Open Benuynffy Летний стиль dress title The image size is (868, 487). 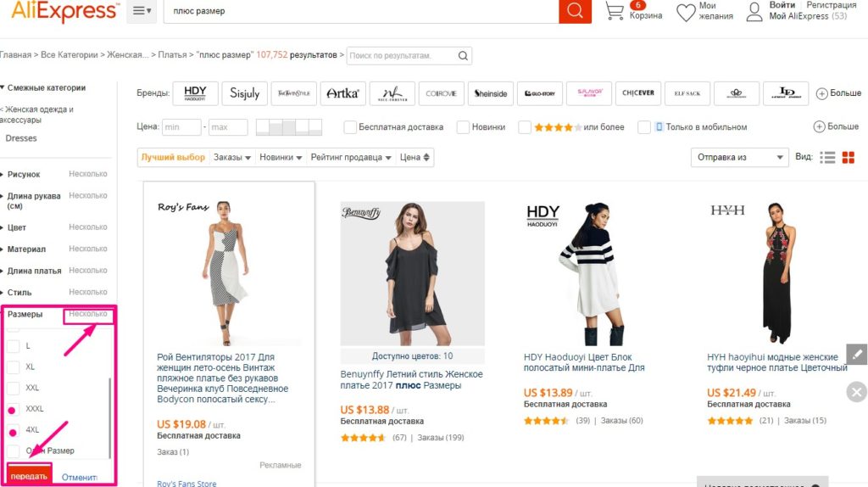pyautogui.click(x=411, y=379)
